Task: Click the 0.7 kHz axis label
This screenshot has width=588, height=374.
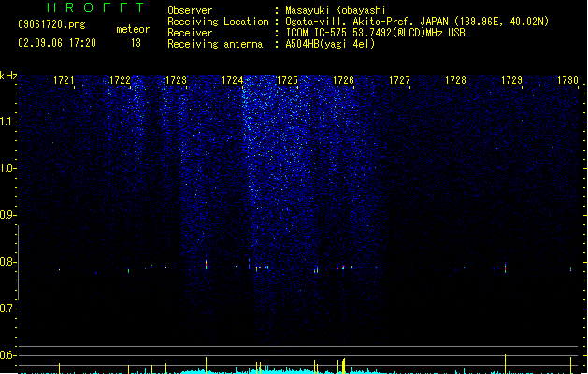Action: pos(7,309)
